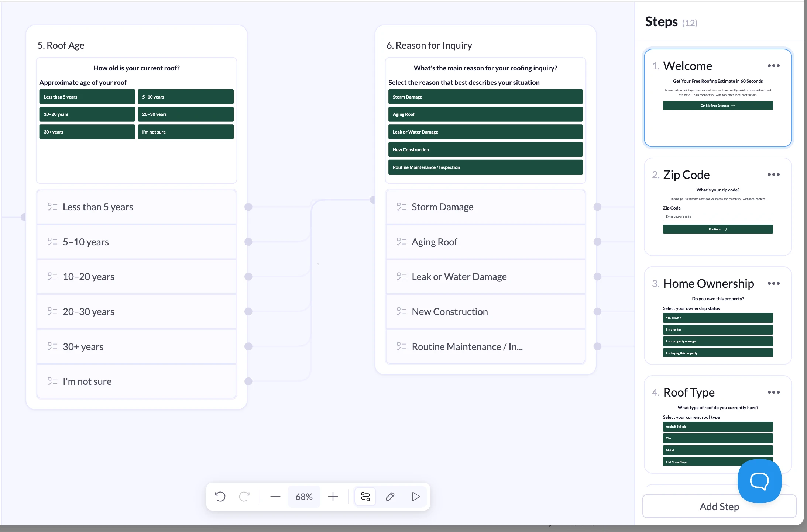Screen dimensions: 807x532
Task: Start preview with the play icon
Action: coord(416,497)
